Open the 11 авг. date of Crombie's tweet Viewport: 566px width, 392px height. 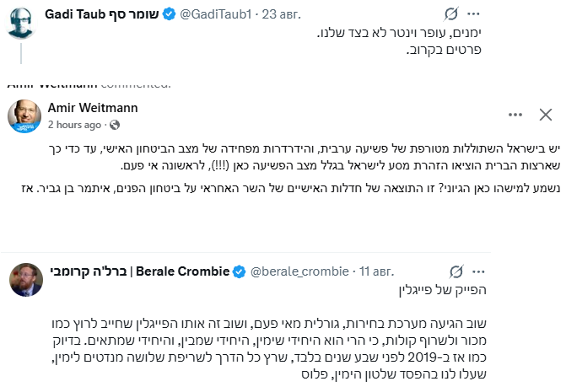tap(376, 271)
